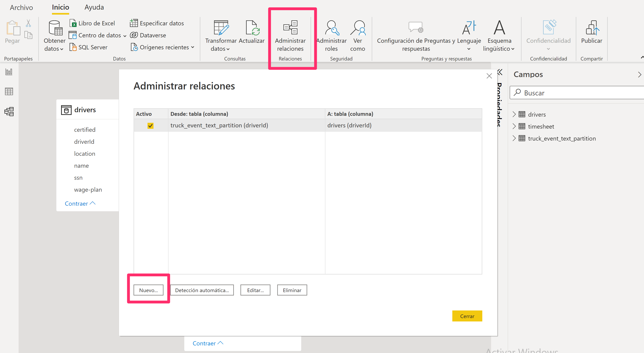Click Publicar to share report
Viewport: 644px width, 353px height.
pos(591,32)
